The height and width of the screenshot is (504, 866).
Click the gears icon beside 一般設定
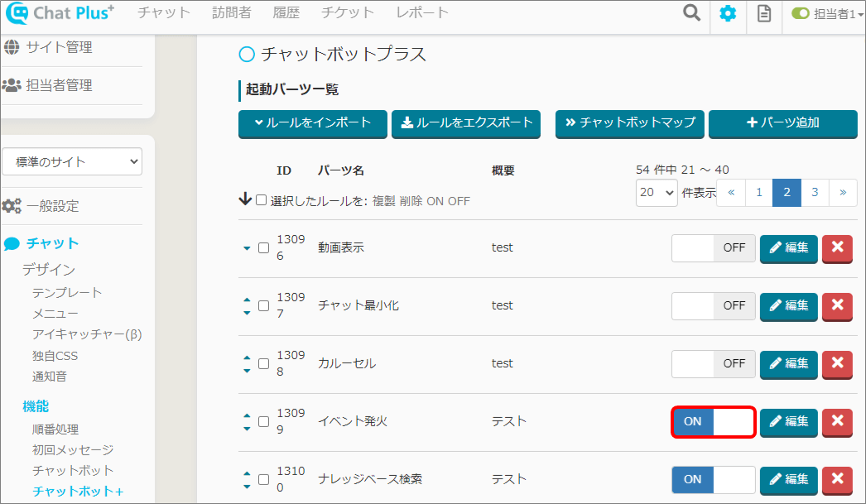12,206
